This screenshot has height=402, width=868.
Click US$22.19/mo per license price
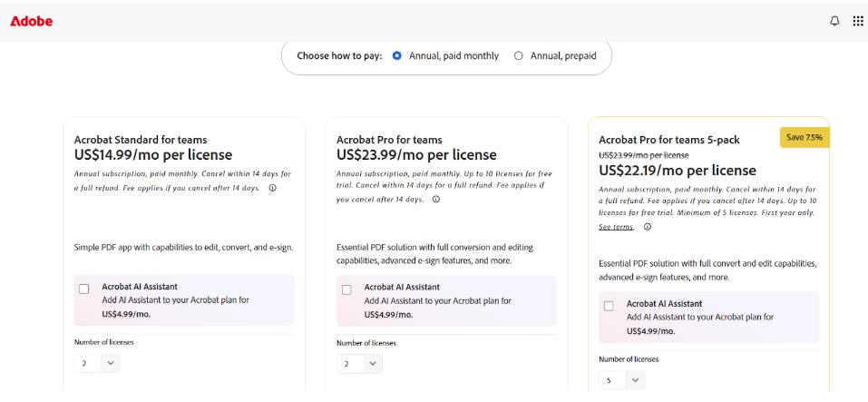click(x=677, y=170)
